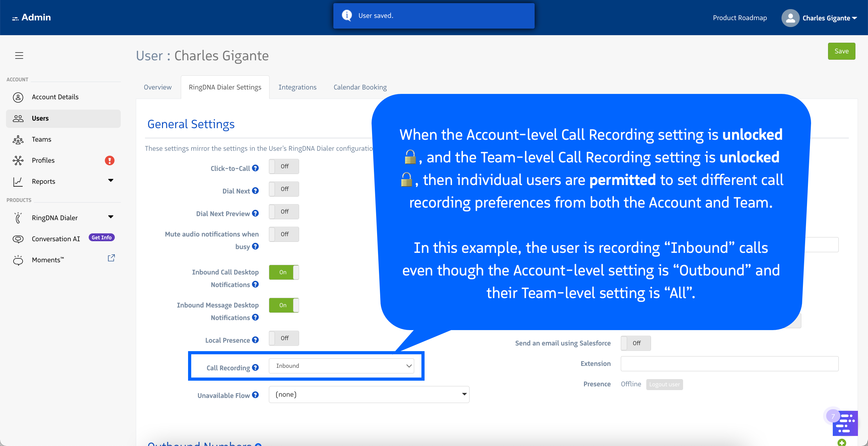This screenshot has height=446, width=868.
Task: Open the Call Recording dropdown
Action: point(341,366)
